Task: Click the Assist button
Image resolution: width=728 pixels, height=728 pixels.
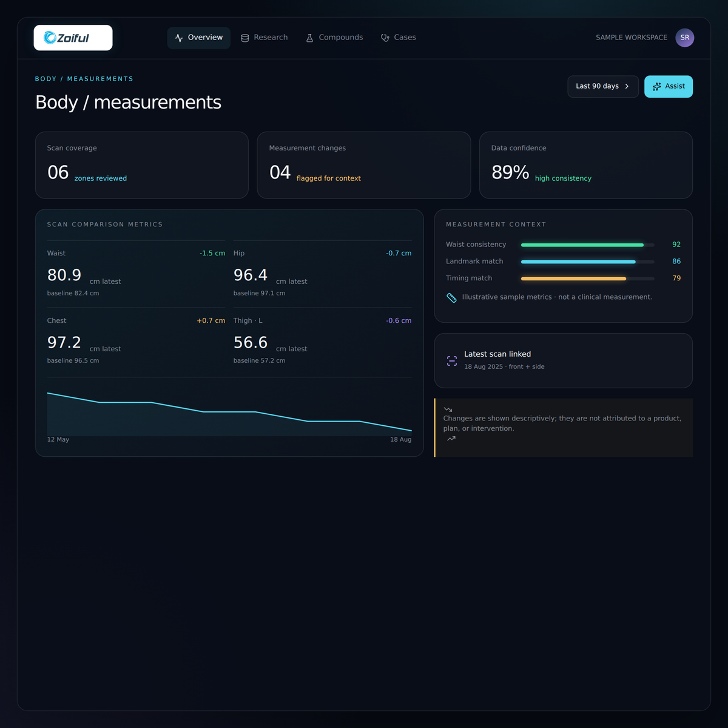Action: 669,87
